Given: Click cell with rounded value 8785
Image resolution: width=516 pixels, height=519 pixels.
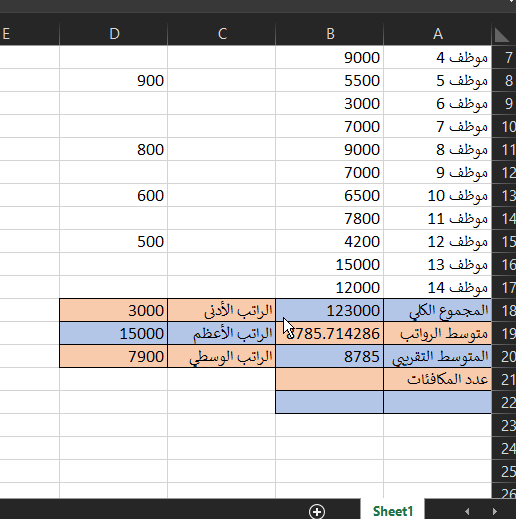Looking at the screenshot, I should tap(330, 356).
